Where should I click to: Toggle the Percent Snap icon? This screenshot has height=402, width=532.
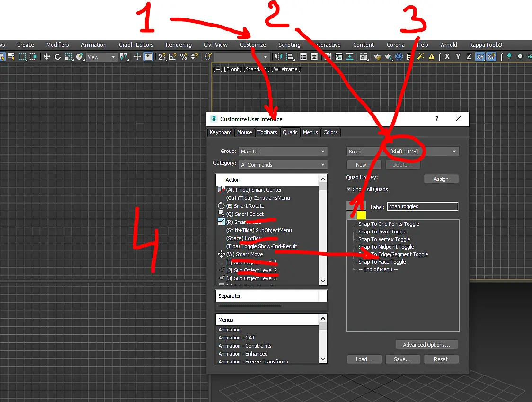(x=184, y=57)
